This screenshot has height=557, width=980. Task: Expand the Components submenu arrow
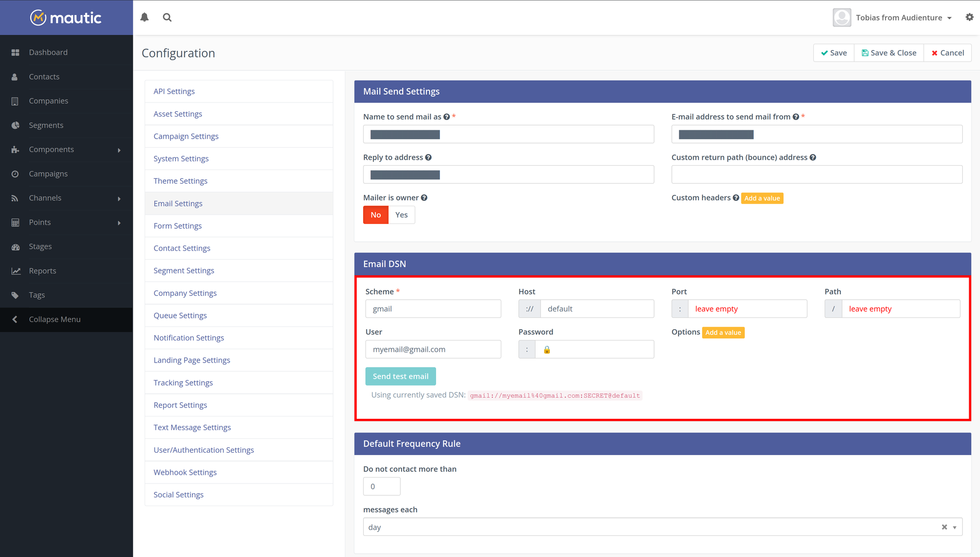click(x=119, y=150)
